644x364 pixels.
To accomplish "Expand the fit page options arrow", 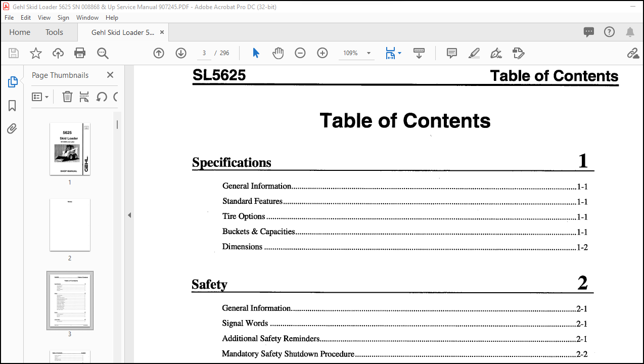I will 399,53.
